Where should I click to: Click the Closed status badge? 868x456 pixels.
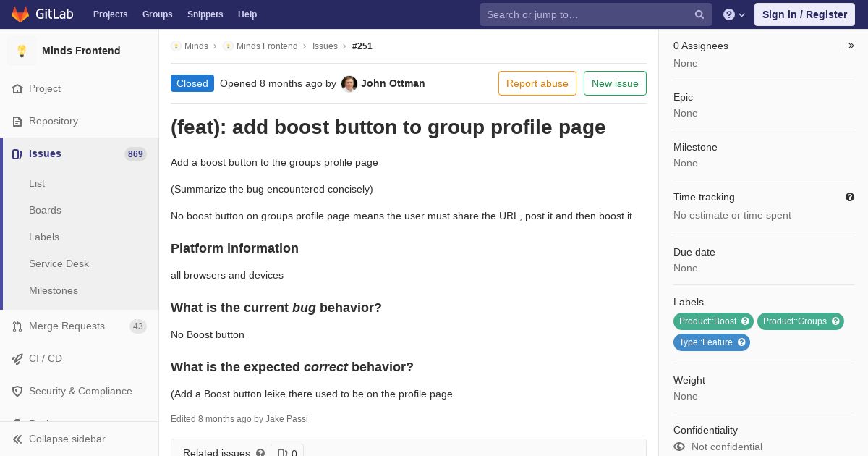pyautogui.click(x=192, y=83)
